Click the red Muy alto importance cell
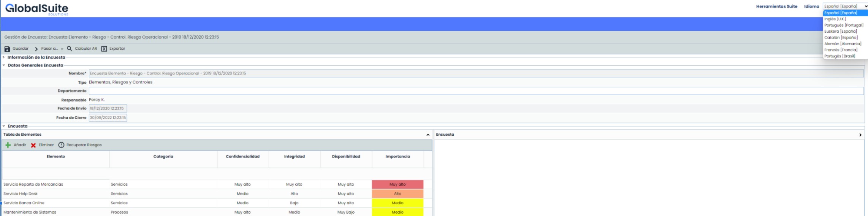The image size is (868, 216). [398, 184]
